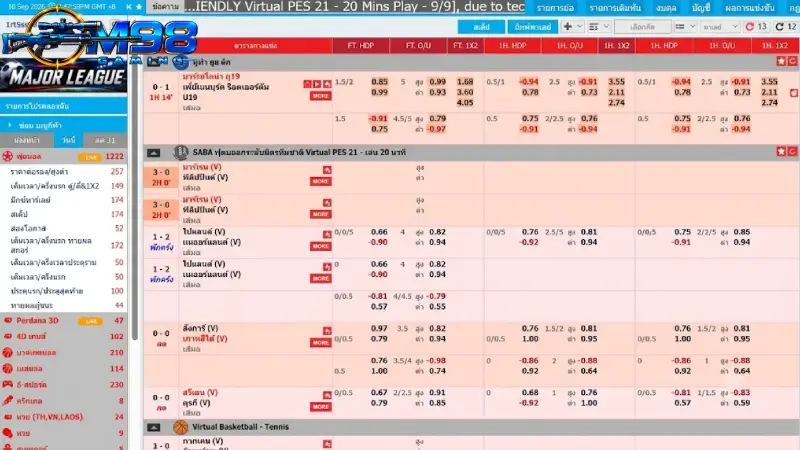
Task: Click the e-sports gamepad icon with count 230
Action: (7, 384)
